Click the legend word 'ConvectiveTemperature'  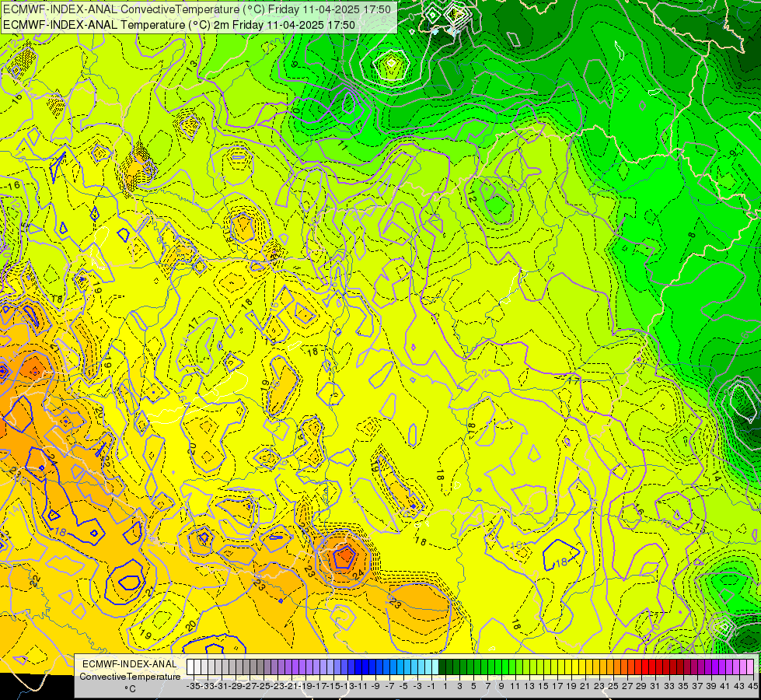pos(130,677)
